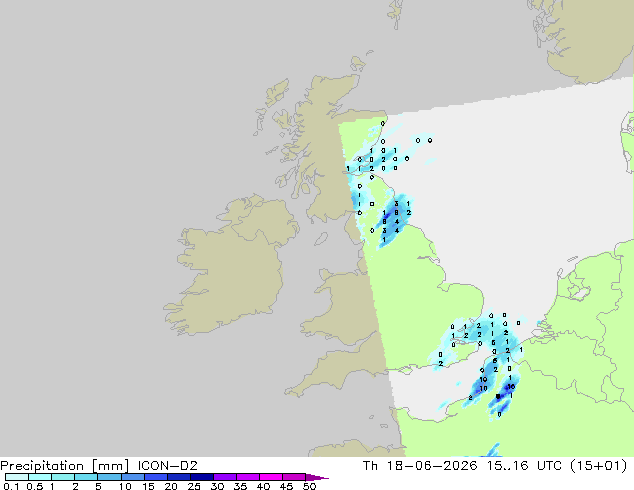Click the 10–15 mm blue legend swatch
The image size is (634, 490).
point(132,477)
